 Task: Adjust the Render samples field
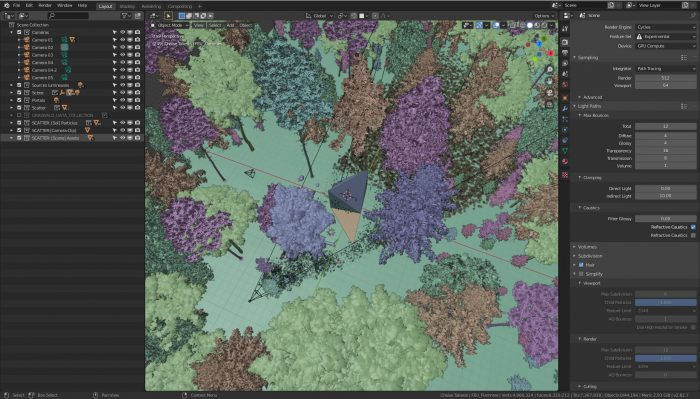point(665,78)
